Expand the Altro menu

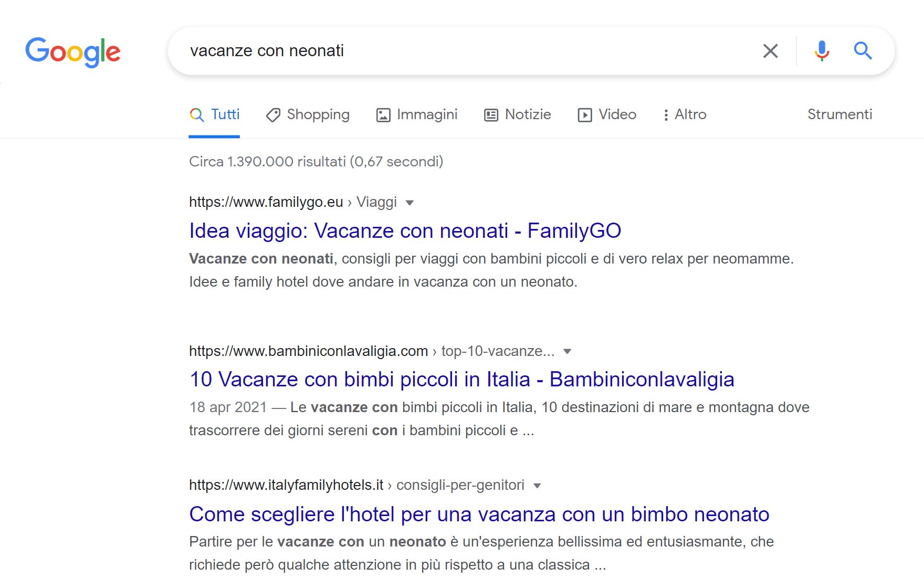[685, 114]
